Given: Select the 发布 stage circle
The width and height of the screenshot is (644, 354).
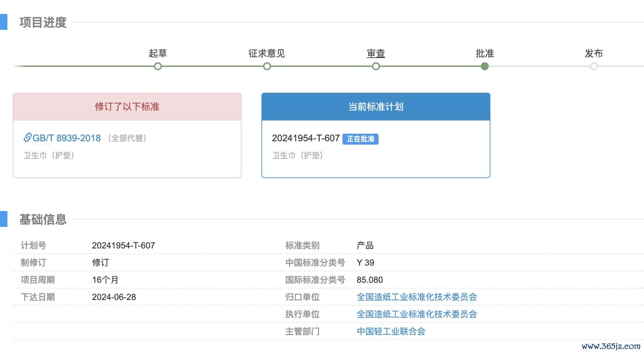Looking at the screenshot, I should click(594, 66).
